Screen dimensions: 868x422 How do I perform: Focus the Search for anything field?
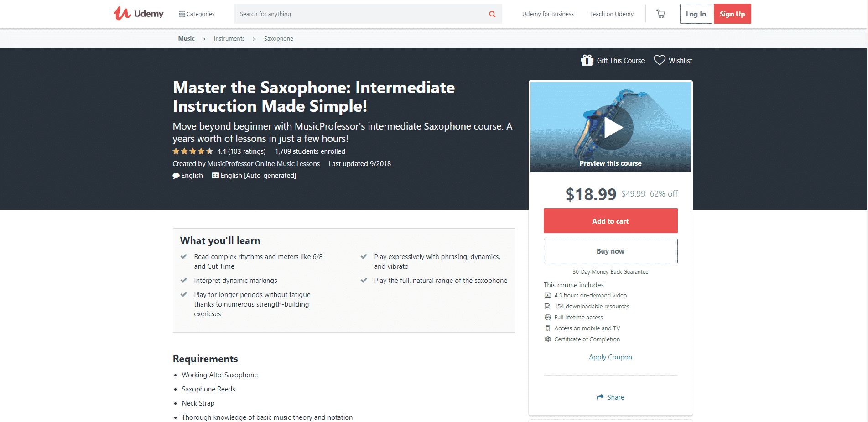(x=360, y=14)
